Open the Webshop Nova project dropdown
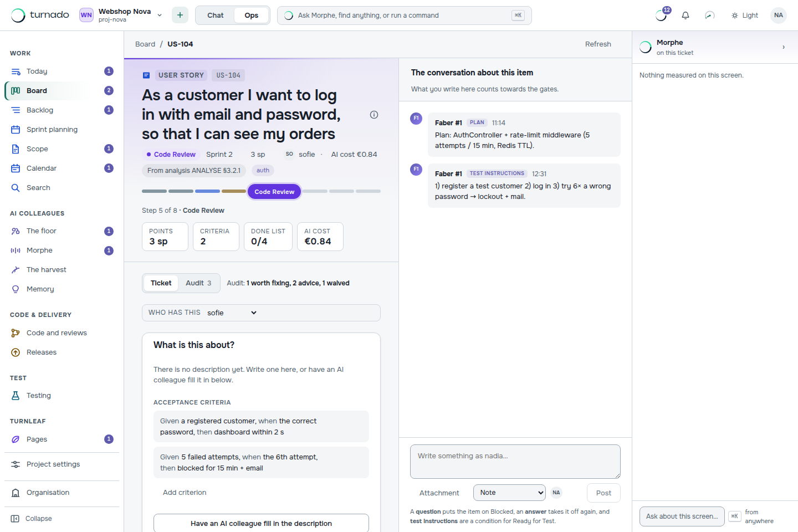This screenshot has height=532, width=798. 121,15
